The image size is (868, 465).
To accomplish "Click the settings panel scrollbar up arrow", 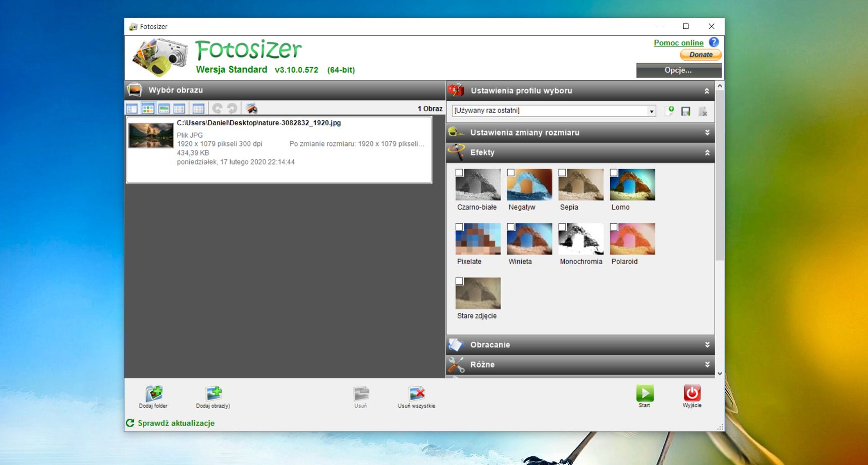I will (x=720, y=86).
